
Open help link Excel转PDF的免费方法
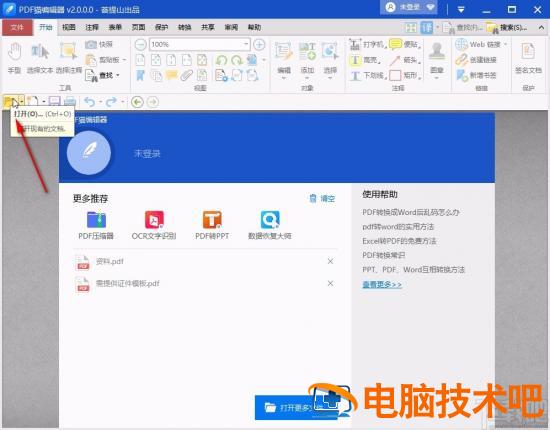point(399,241)
